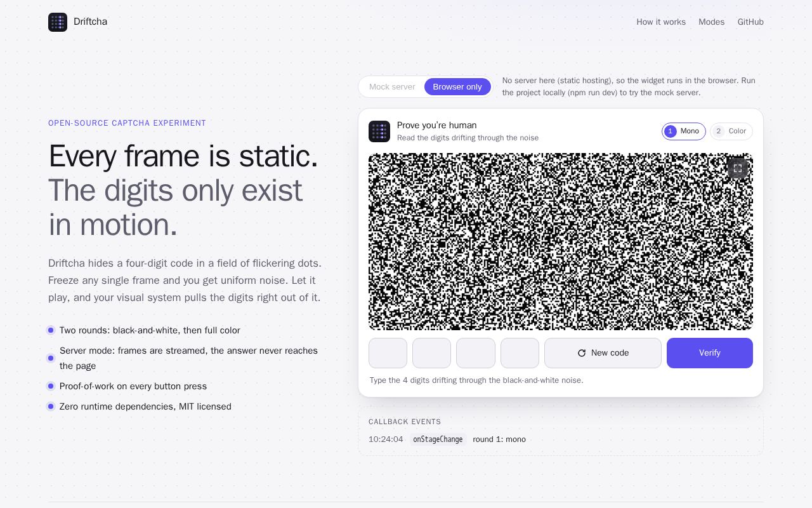Viewport: 812px width, 508px height.
Task: Click the CALLBACK EVENTS heading
Action: pyautogui.click(x=405, y=422)
